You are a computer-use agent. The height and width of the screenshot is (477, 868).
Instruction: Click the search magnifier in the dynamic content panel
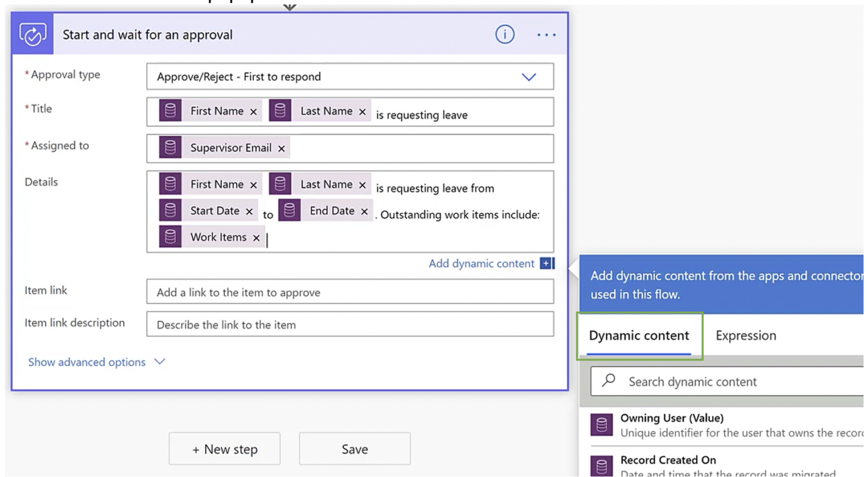point(607,381)
